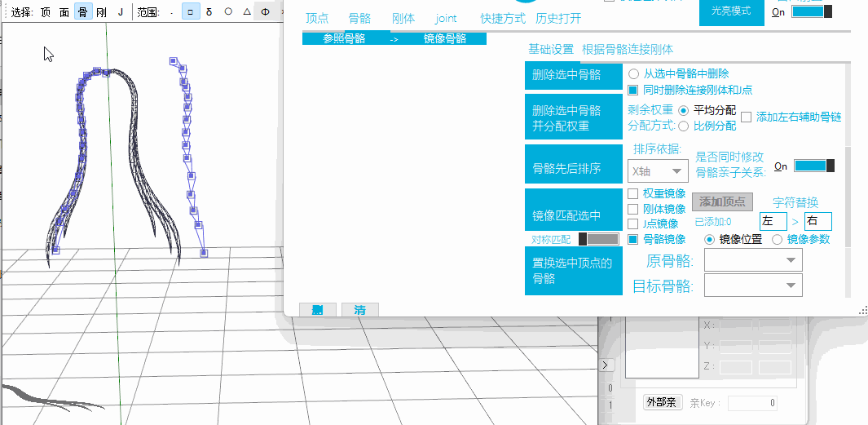Image resolution: width=868 pixels, height=425 pixels.
Task: Select joint (J) selection mode
Action: coord(121,12)
